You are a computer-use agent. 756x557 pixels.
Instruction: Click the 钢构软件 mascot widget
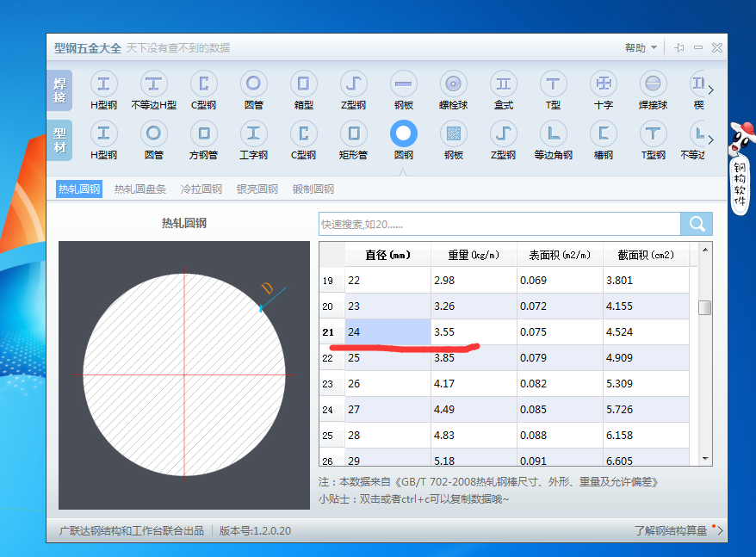741,169
